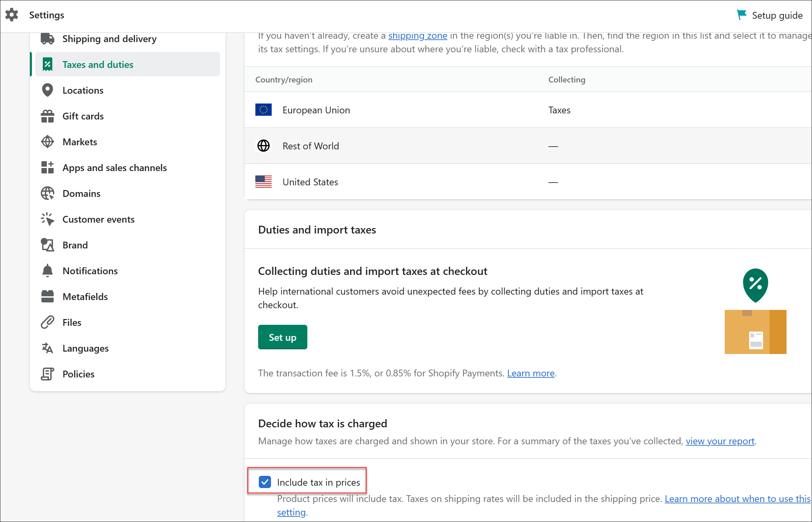
Task: Go to Notifications settings
Action: (x=128, y=271)
